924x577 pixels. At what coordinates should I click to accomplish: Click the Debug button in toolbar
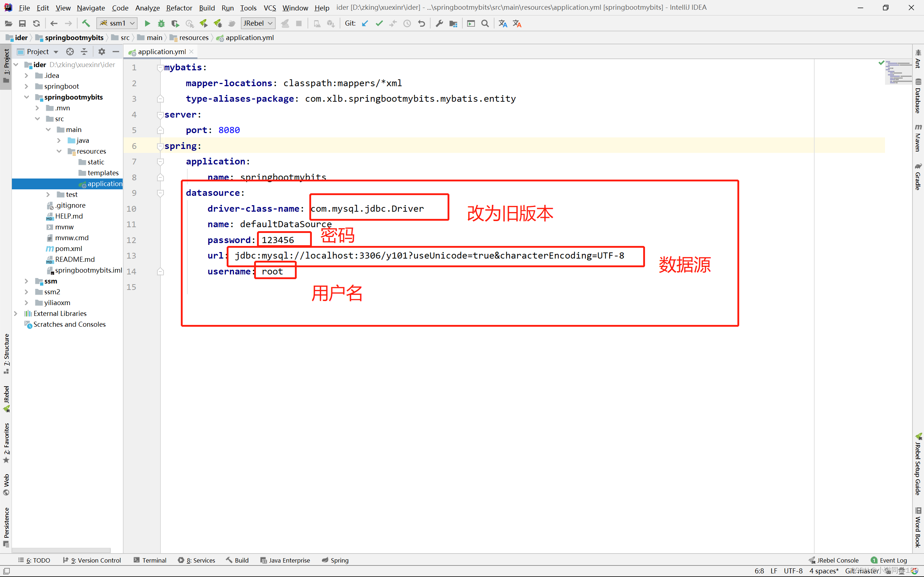161,24
